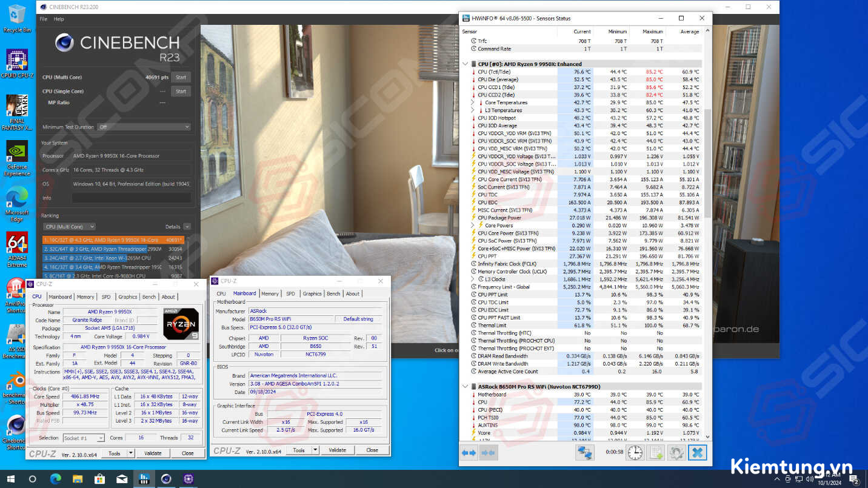Screen dimensions: 868x488
Task: Switch to About tab in CPU-Z Mainboard window
Action: [x=352, y=293]
